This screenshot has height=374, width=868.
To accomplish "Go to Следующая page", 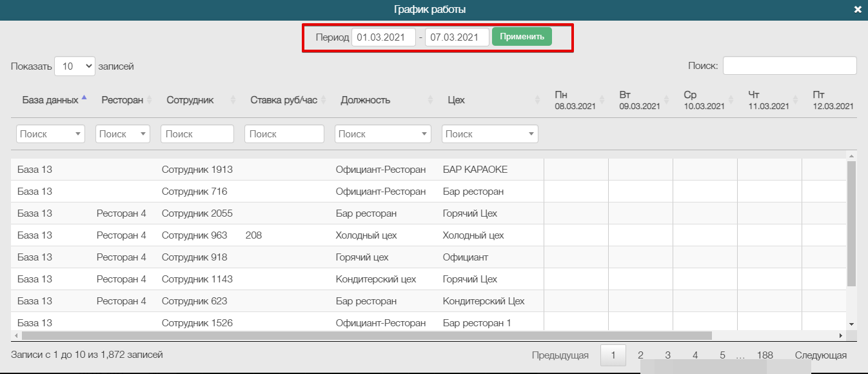I will click(820, 355).
